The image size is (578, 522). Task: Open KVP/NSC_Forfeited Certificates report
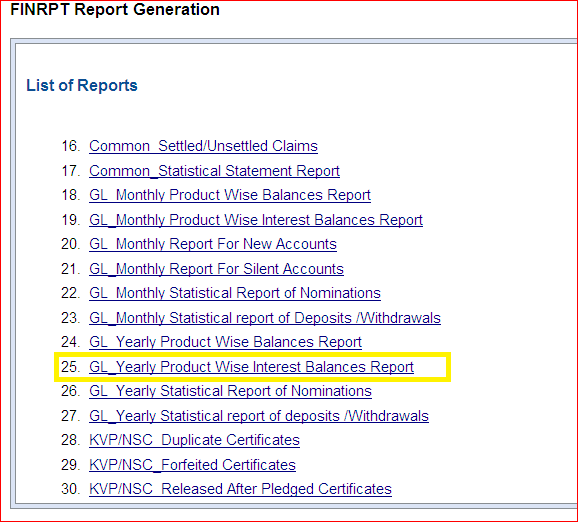click(192, 465)
